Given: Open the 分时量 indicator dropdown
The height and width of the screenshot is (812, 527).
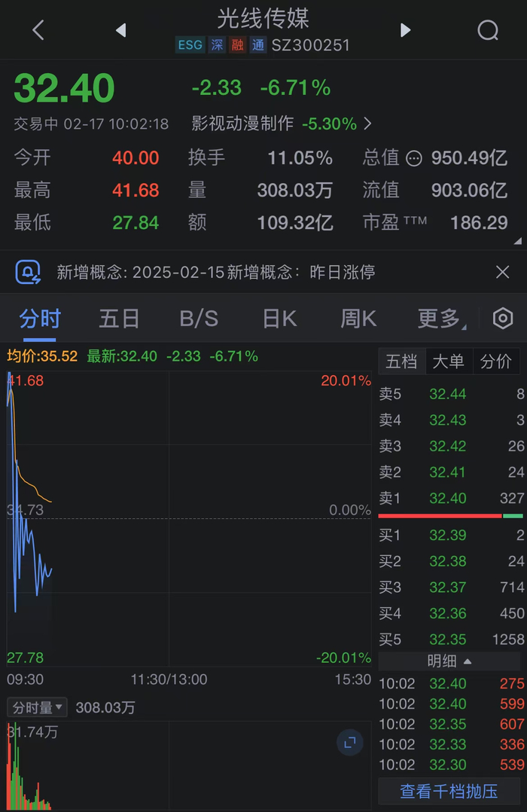Looking at the screenshot, I should coord(37,707).
